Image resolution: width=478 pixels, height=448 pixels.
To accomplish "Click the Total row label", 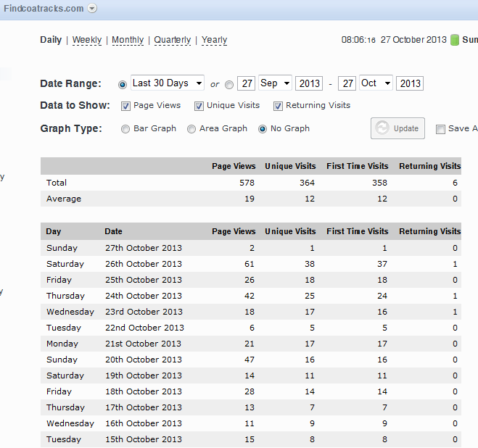I will click(57, 183).
